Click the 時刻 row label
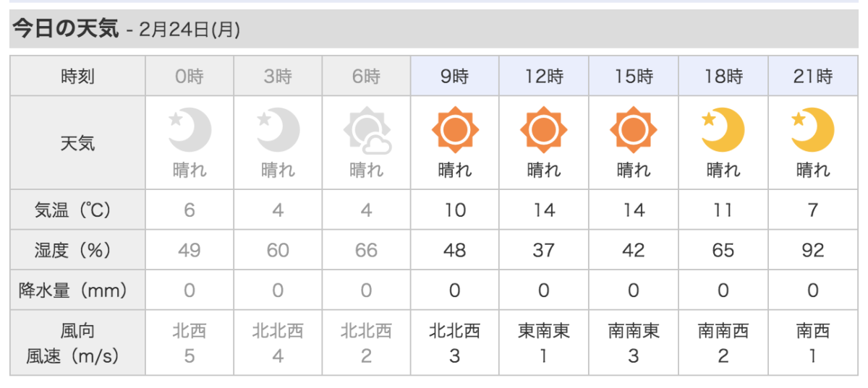The image size is (868, 388). click(77, 76)
